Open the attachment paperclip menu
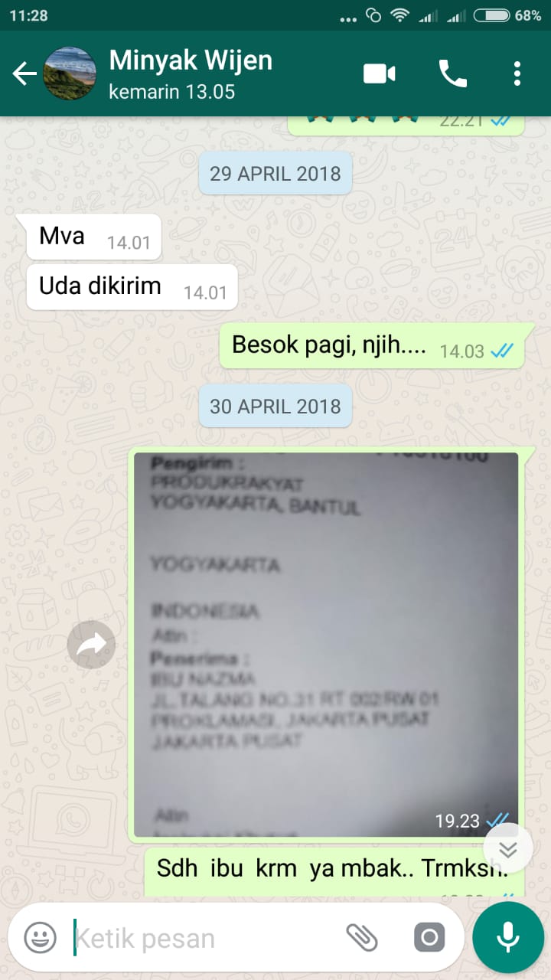Viewport: 551px width, 980px height. coord(363,938)
